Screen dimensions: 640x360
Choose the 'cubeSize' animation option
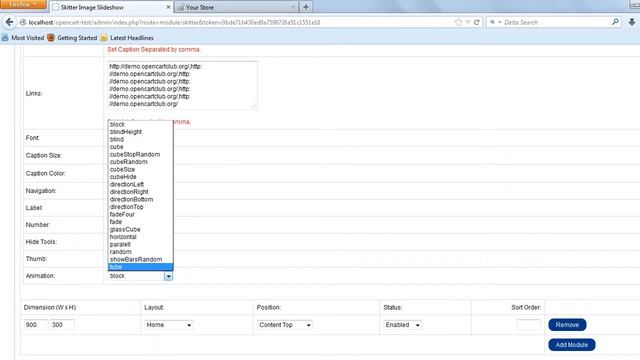[140, 169]
